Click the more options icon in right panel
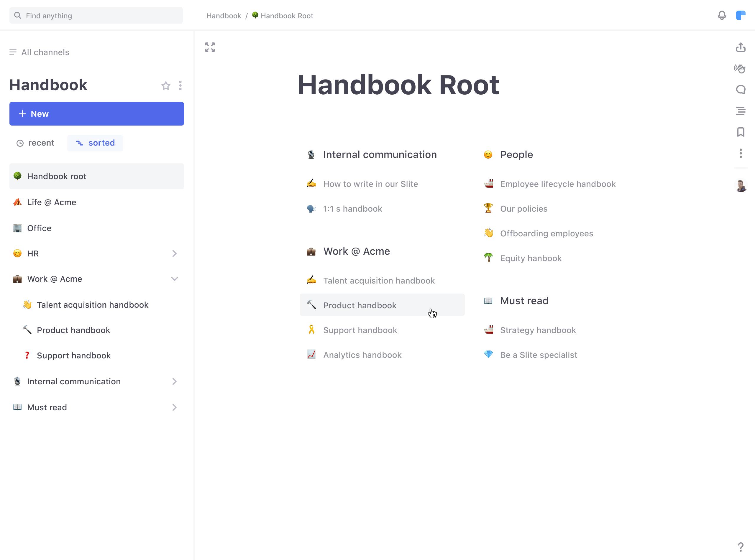 pos(741,154)
